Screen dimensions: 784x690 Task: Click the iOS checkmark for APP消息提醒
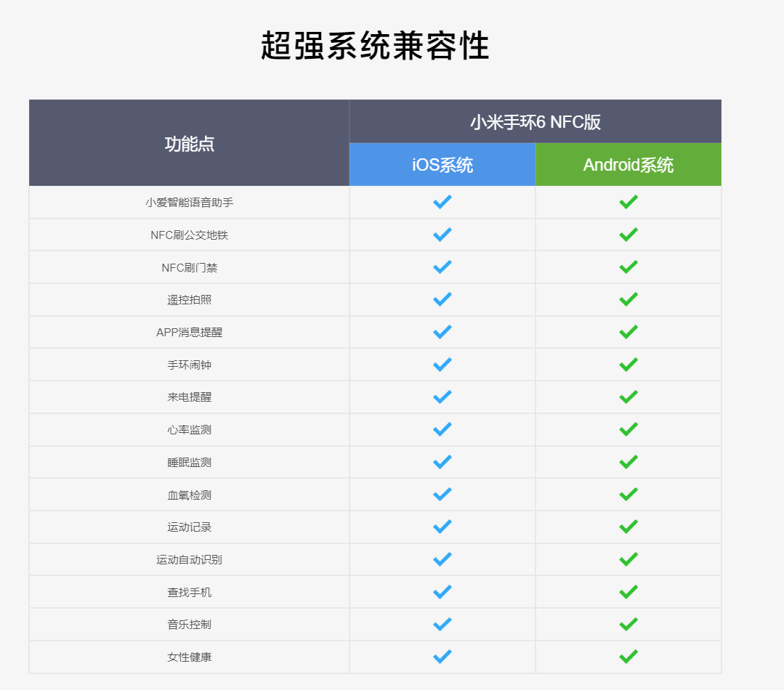[442, 332]
